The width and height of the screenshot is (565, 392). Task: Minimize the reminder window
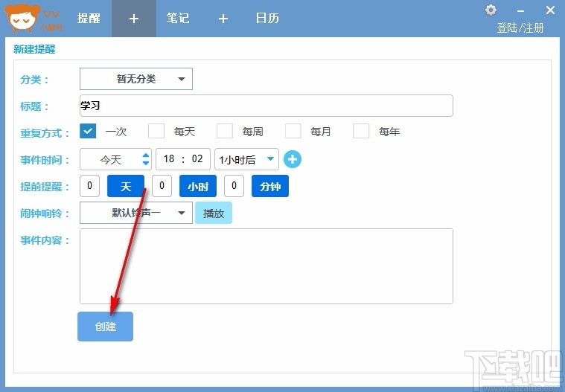coord(520,11)
